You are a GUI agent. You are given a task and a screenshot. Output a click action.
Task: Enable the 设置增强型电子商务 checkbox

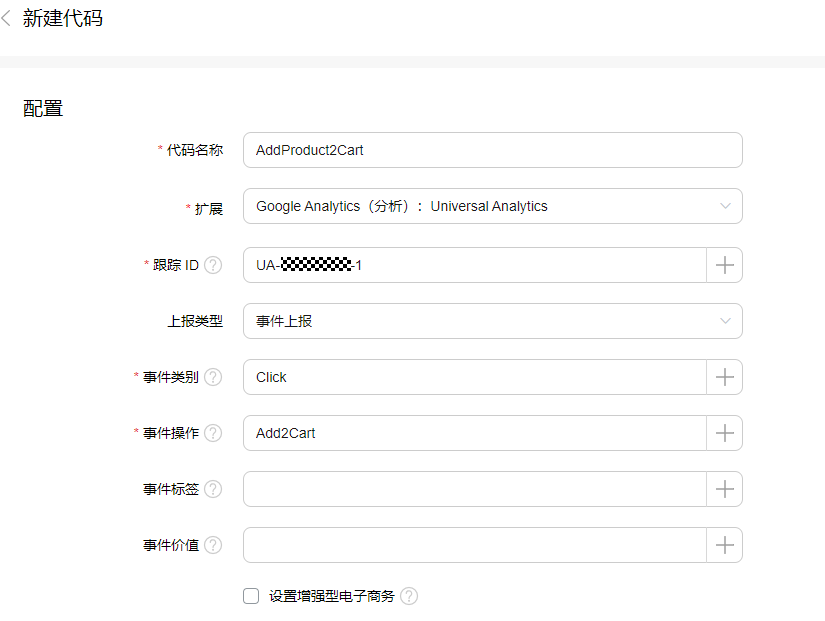tap(251, 596)
